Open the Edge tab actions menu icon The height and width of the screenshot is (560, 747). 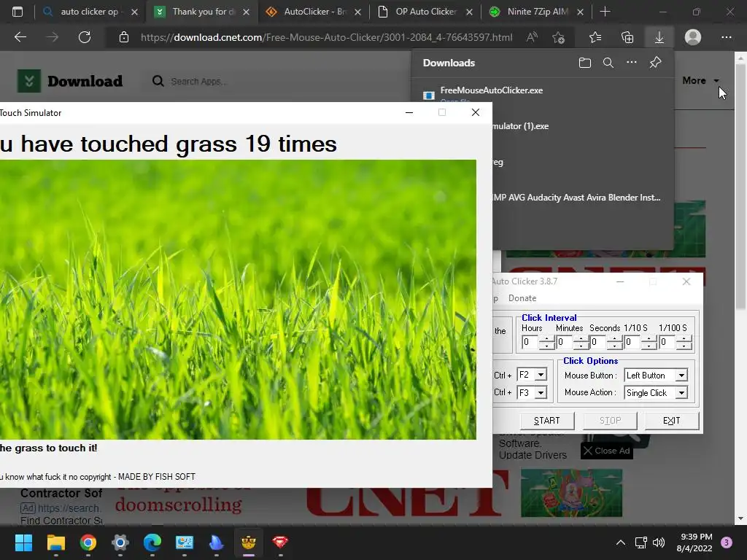18,12
